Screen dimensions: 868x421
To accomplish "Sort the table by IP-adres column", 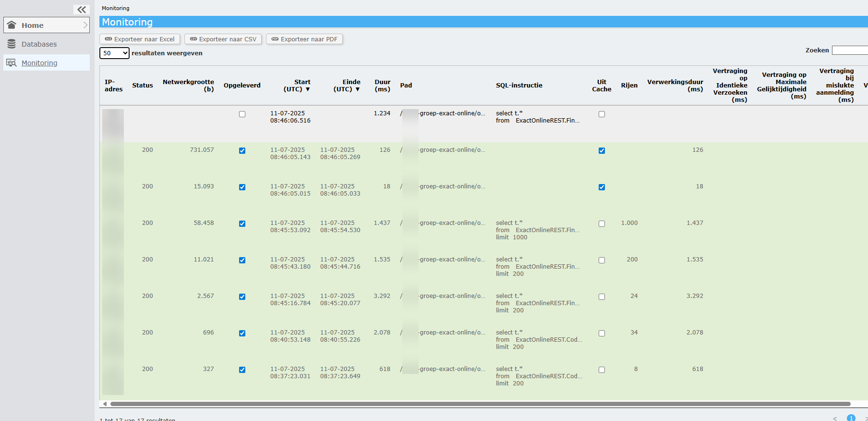I will [x=114, y=86].
